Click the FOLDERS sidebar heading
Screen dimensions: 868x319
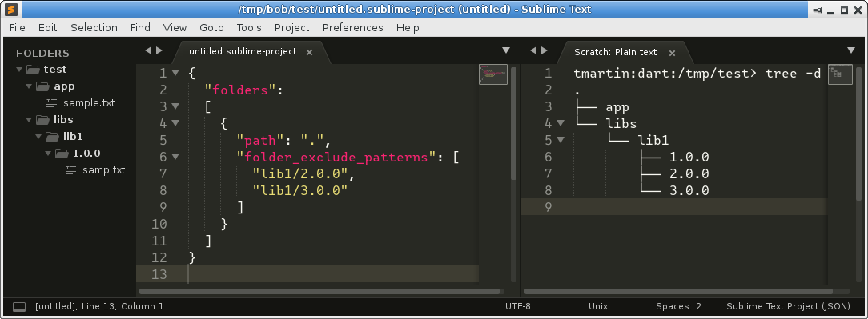(42, 53)
